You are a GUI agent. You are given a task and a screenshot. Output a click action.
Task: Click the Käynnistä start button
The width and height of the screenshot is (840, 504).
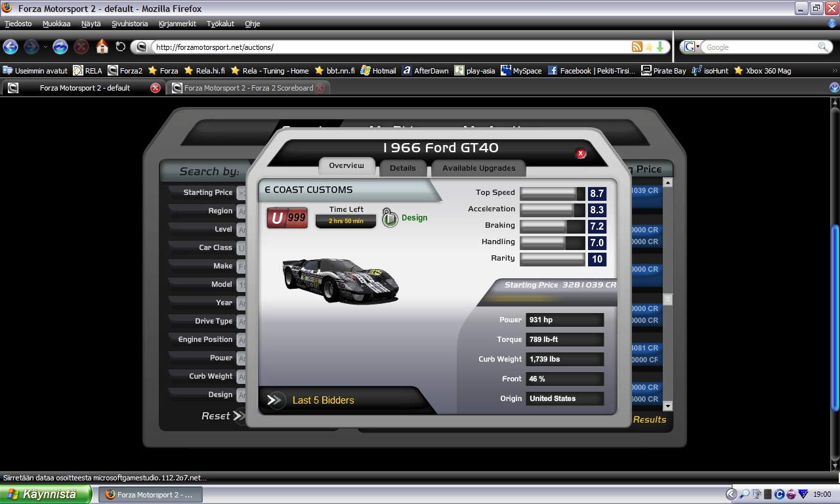pos(45,494)
